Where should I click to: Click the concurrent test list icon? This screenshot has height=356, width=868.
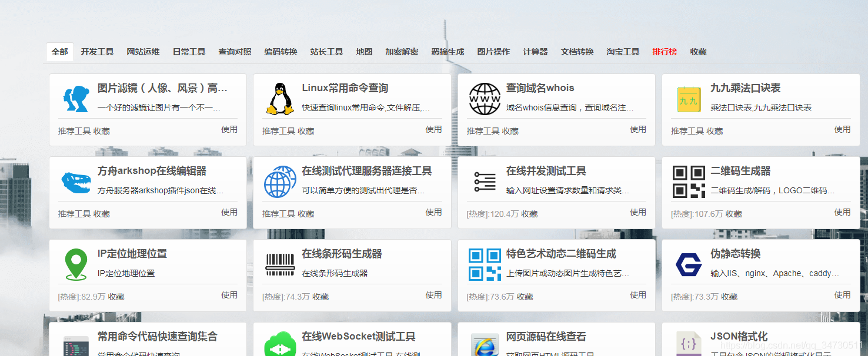pyautogui.click(x=485, y=182)
